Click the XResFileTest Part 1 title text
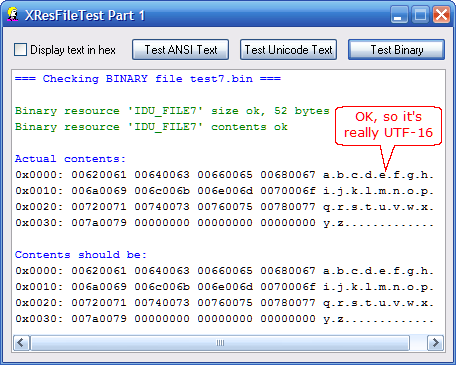This screenshot has width=456, height=365. pyautogui.click(x=85, y=15)
